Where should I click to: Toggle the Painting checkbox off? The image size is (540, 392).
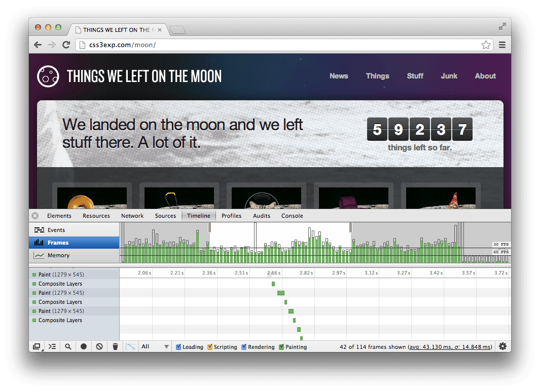280,346
